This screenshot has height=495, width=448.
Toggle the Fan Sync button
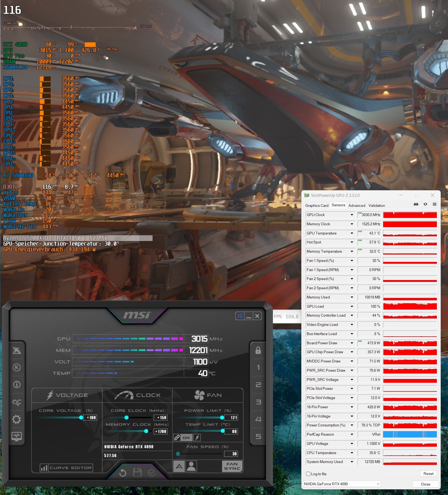pyautogui.click(x=232, y=466)
